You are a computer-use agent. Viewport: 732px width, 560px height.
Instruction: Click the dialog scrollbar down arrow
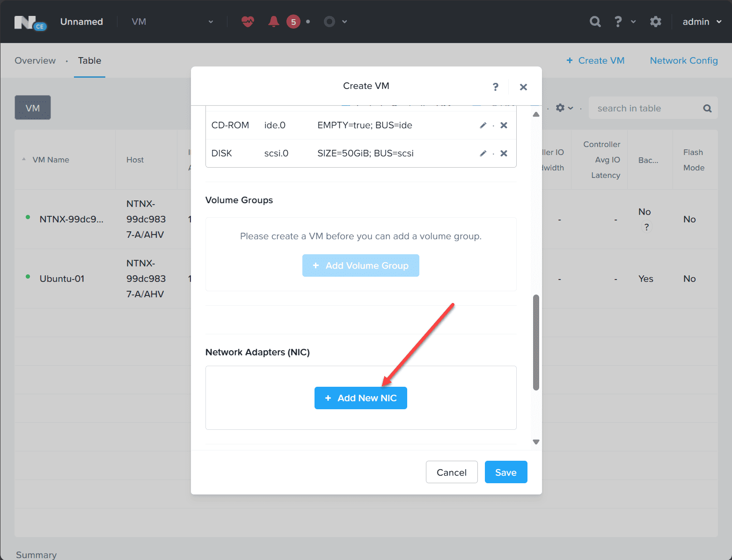pos(536,442)
